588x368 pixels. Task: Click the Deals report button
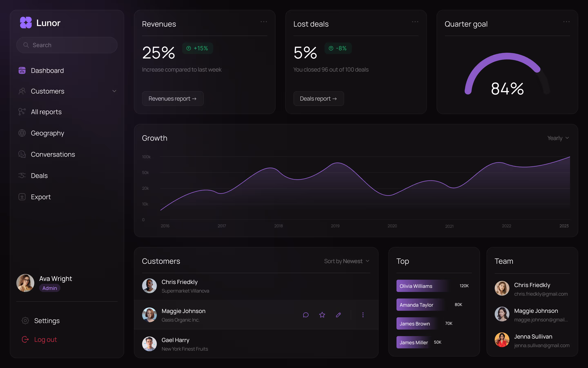(x=318, y=99)
